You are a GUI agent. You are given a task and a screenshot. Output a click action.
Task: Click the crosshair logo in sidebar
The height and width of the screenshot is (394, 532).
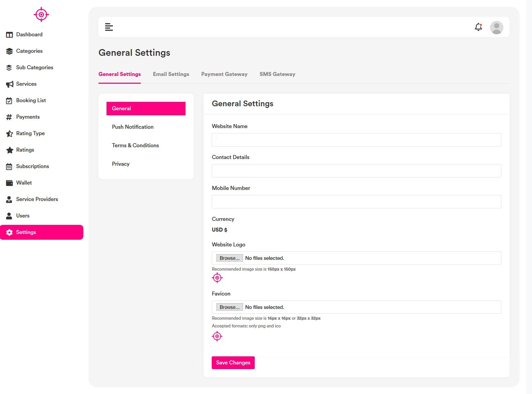click(41, 14)
